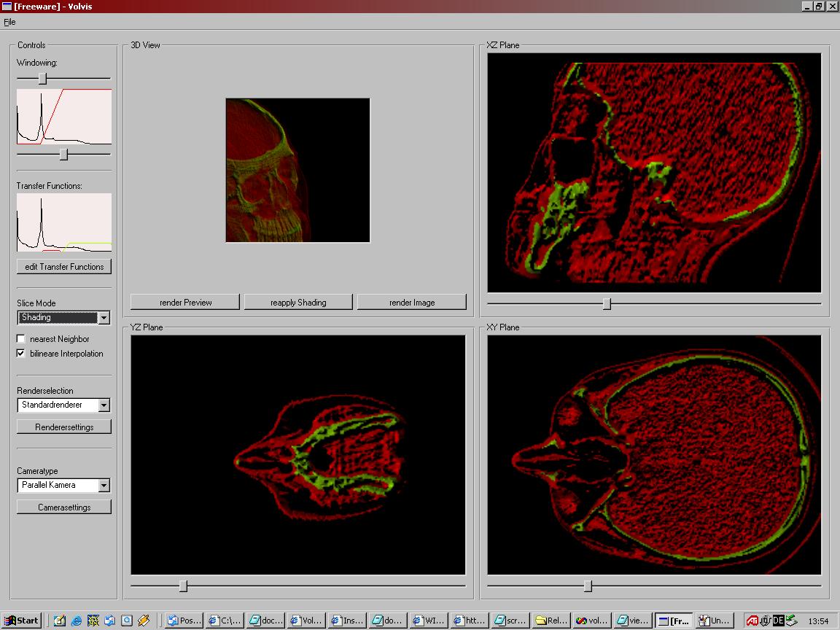This screenshot has width=840, height=630.
Task: Click the Winamp lightning bolt quick launch icon
Action: pyautogui.click(x=144, y=621)
